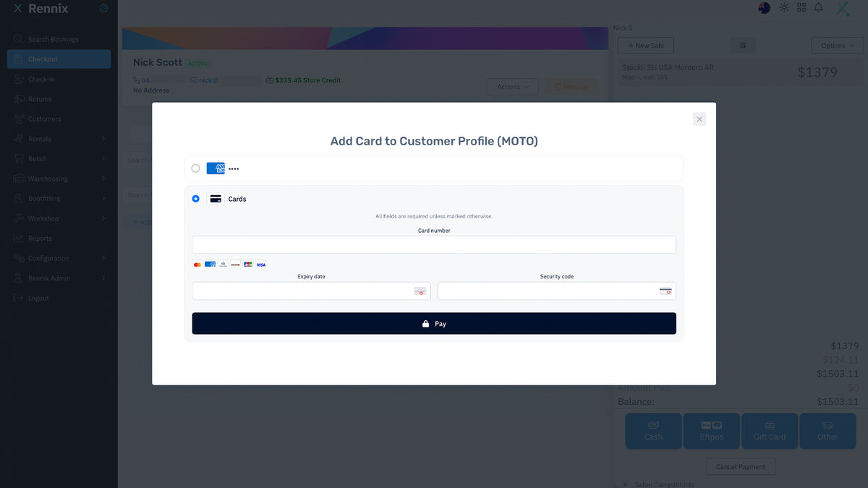
Task: Focus the Expiry date field
Action: pyautogui.click(x=304, y=291)
